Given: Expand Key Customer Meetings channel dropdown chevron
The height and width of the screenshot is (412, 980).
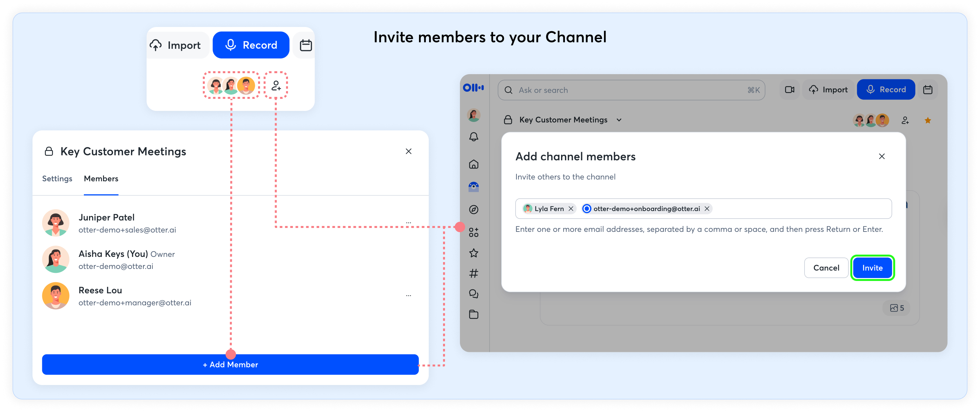Looking at the screenshot, I should 619,120.
